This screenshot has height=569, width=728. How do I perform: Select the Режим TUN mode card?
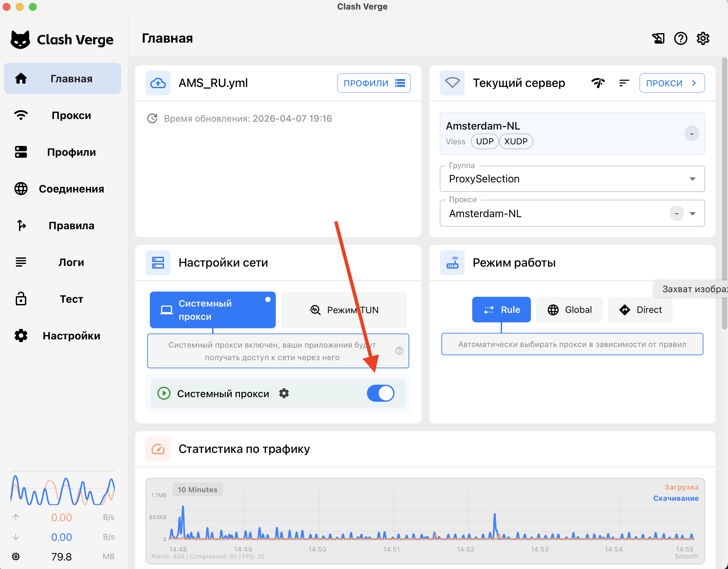[x=344, y=310]
